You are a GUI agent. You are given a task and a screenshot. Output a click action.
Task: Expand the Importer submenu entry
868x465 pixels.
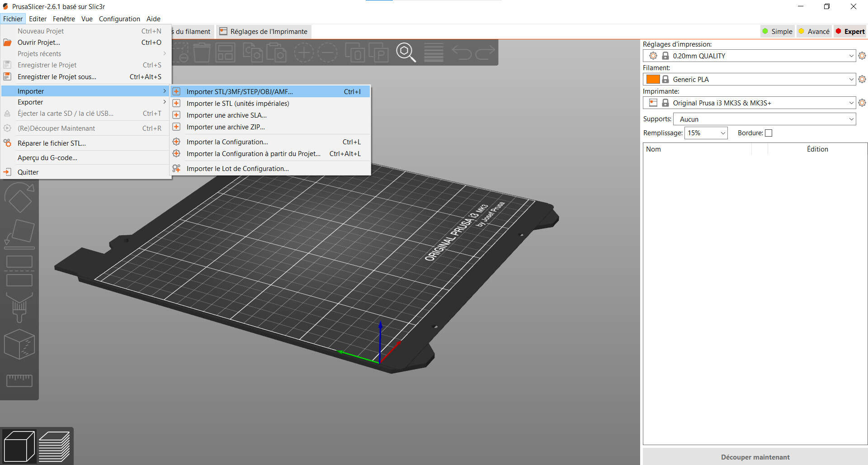[85, 91]
